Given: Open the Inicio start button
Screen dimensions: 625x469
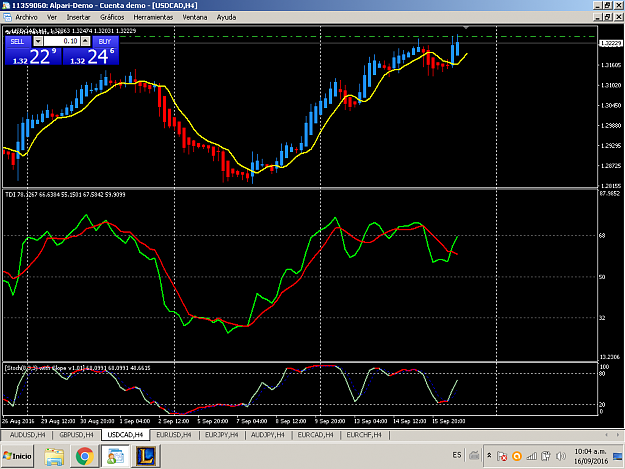Looking at the screenshot, I should (18, 456).
